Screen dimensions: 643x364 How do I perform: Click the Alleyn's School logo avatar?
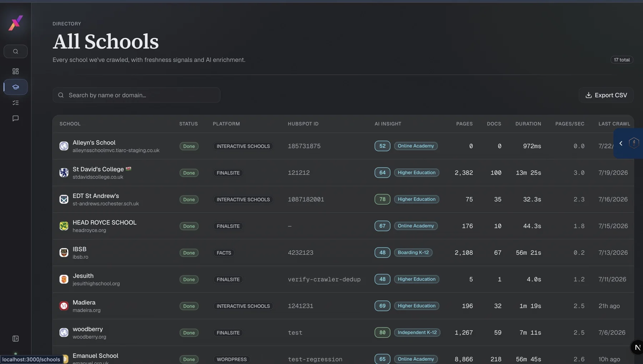(64, 146)
